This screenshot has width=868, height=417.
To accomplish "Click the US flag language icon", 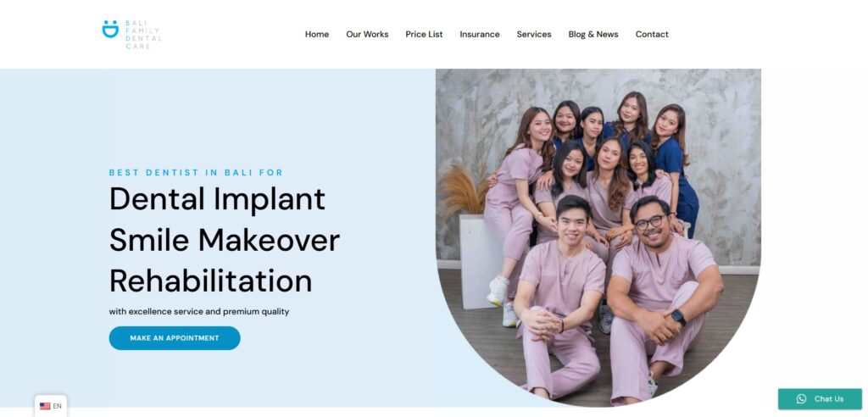I will click(45, 406).
